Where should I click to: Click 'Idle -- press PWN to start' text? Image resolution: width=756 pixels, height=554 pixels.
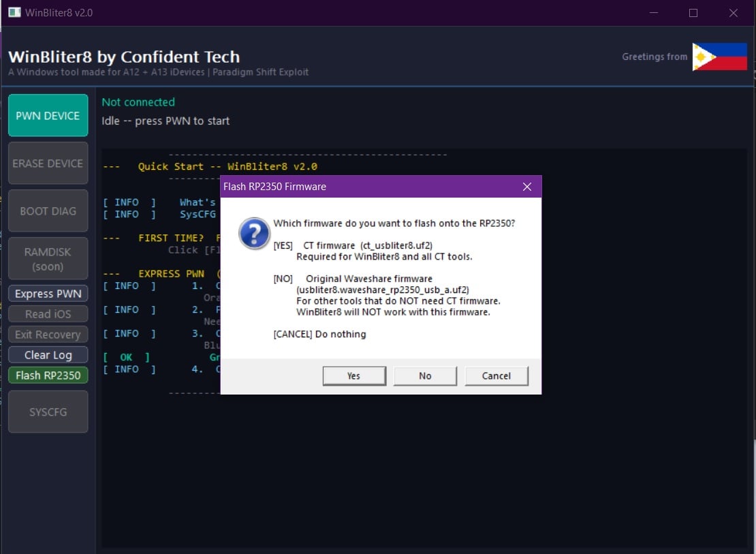coord(166,121)
